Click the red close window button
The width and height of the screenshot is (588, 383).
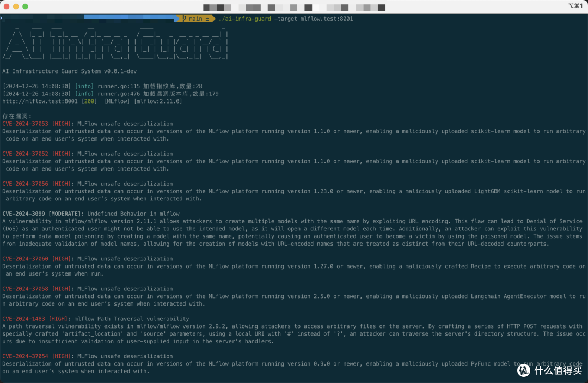point(7,7)
